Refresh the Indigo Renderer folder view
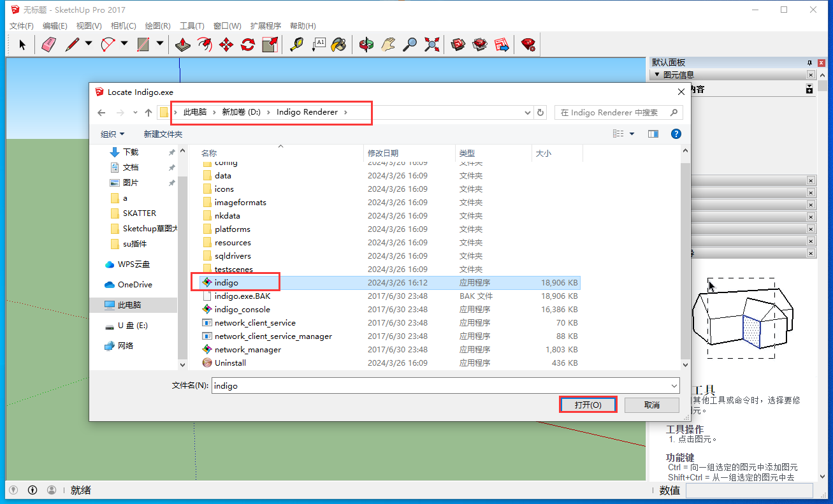 point(541,113)
